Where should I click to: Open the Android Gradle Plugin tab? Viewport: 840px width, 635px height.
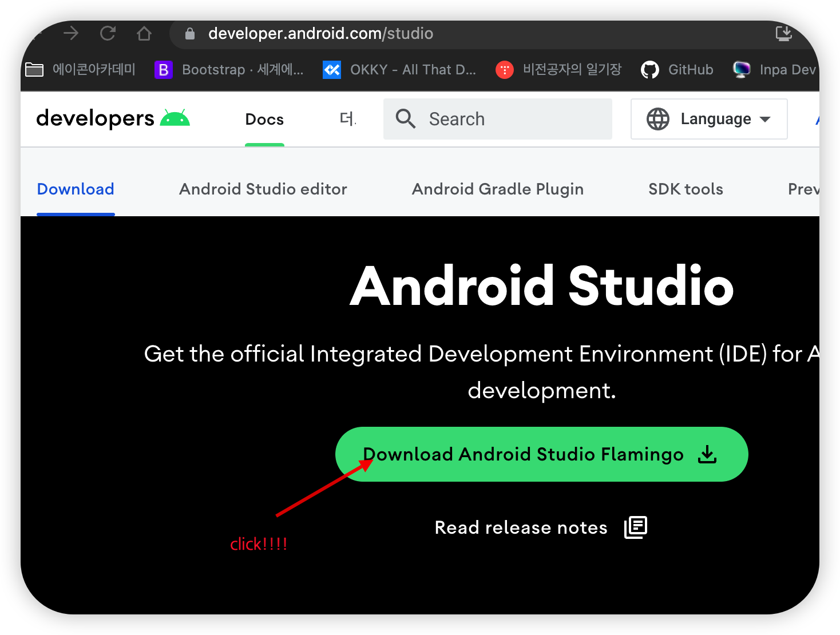click(498, 189)
